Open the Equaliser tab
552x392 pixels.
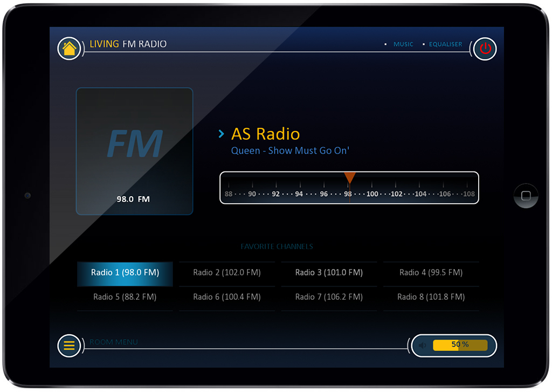coord(445,44)
